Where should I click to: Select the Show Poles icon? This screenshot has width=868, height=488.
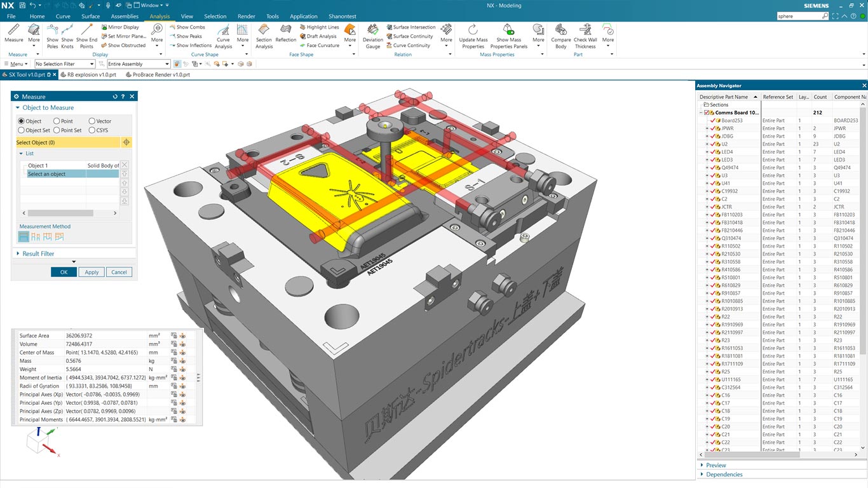pos(52,30)
